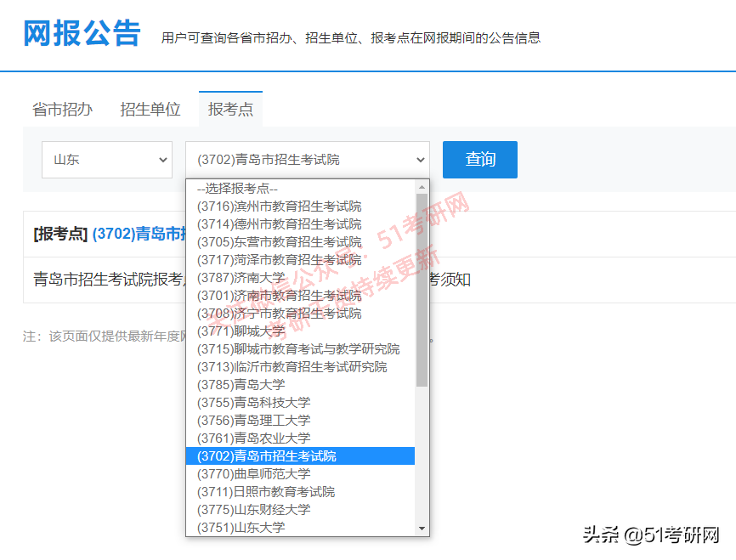736x560 pixels.
Task: Click highlighted (3702)青岛市招生考试院 list option
Action: tap(300, 456)
